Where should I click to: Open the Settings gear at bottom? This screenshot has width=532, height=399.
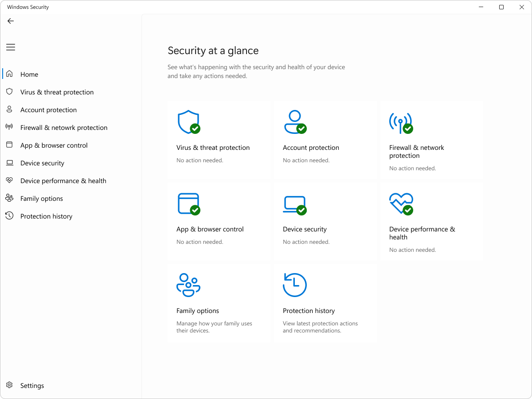9,385
